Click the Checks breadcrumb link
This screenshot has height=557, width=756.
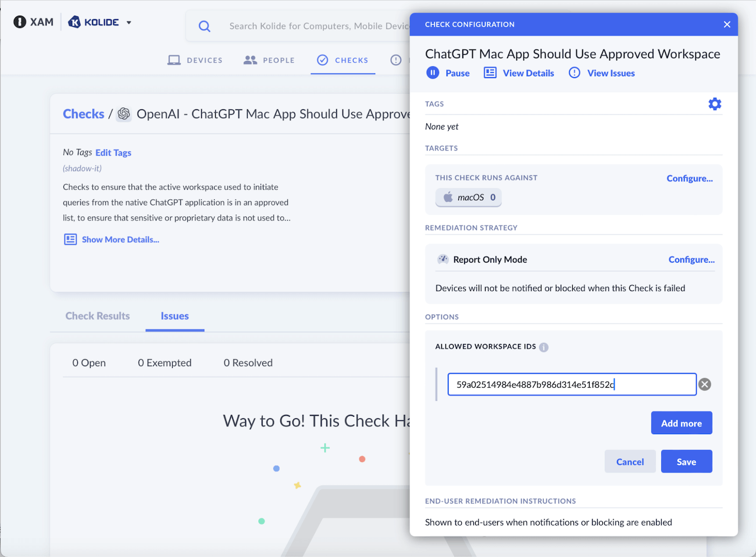click(x=84, y=114)
